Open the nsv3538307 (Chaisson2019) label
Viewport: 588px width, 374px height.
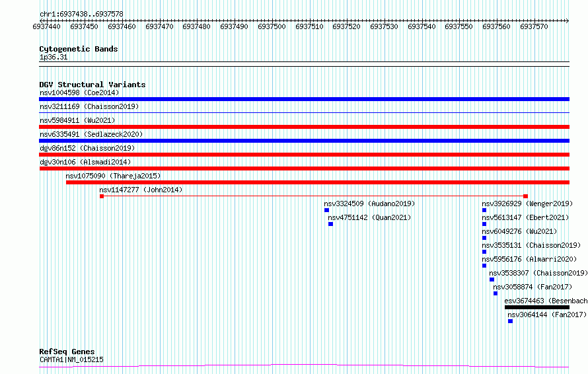(538, 273)
